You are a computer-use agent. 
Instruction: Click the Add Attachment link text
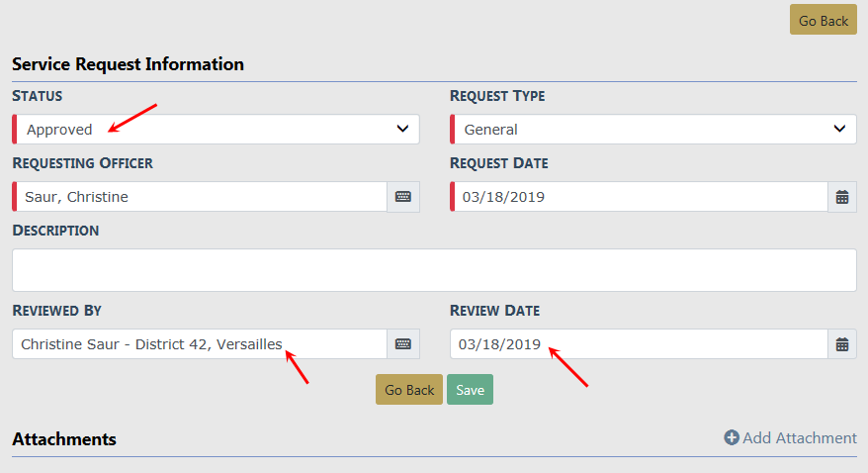(x=799, y=437)
